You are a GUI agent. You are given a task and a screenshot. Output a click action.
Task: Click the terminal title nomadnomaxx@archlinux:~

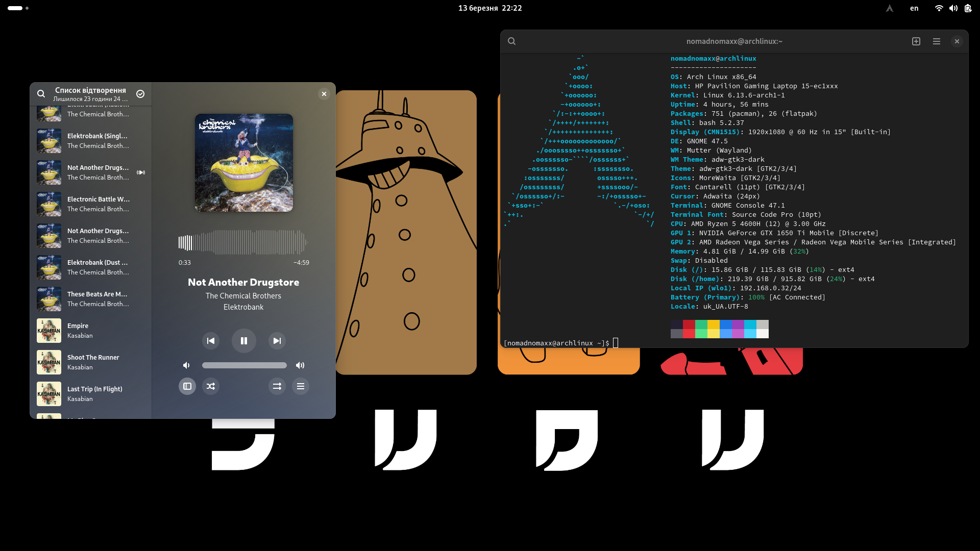[x=734, y=41]
